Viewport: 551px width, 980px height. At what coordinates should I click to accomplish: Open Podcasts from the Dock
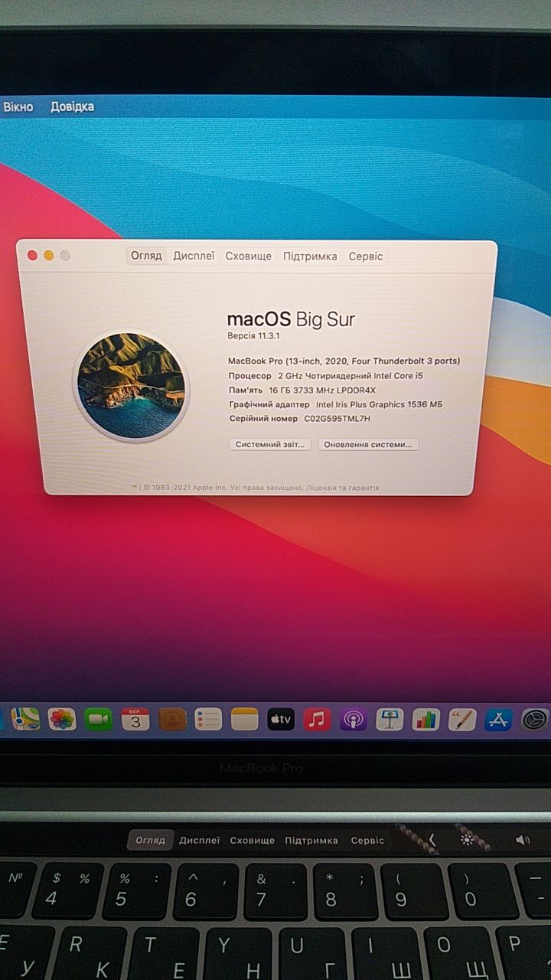(354, 719)
